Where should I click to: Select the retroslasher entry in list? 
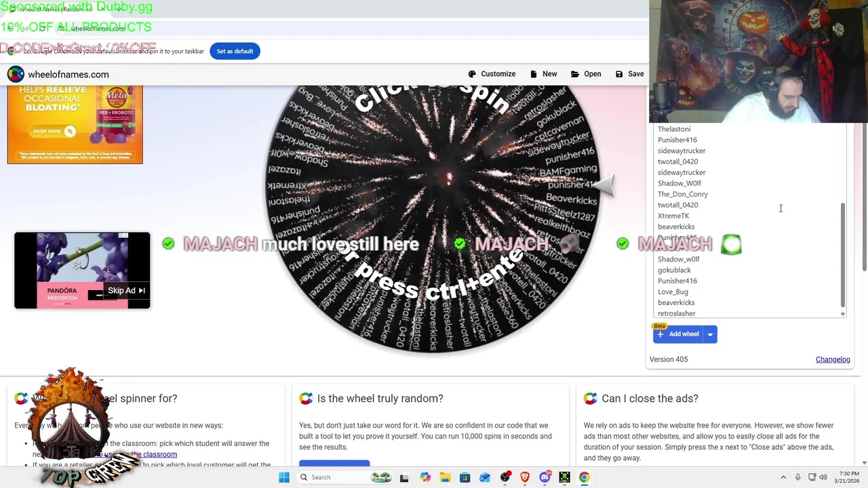click(676, 313)
